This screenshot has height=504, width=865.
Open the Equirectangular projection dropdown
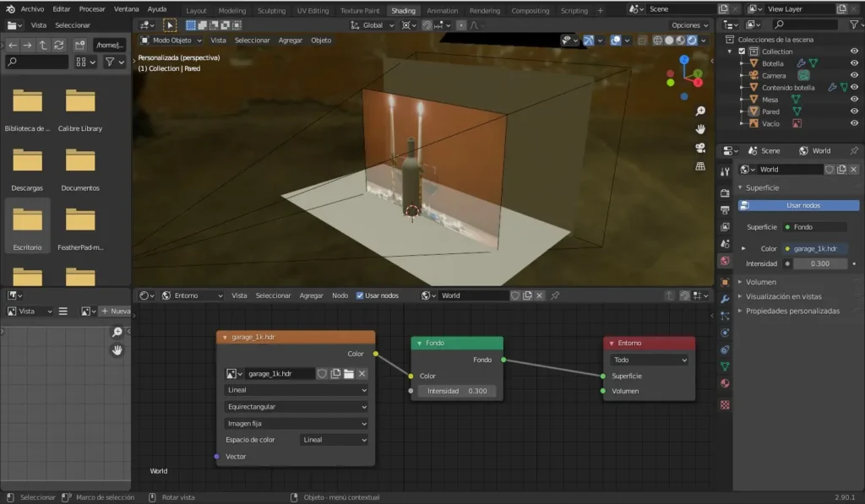[296, 407]
